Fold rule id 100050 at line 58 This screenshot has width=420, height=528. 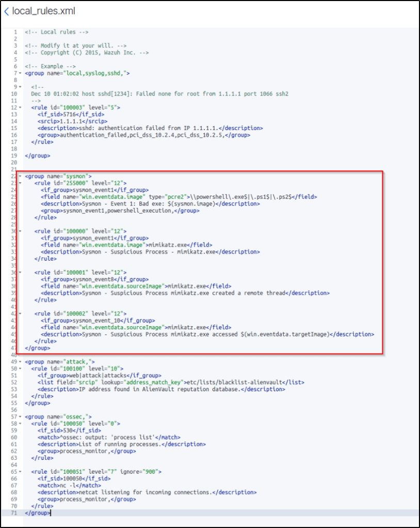pos(20,423)
